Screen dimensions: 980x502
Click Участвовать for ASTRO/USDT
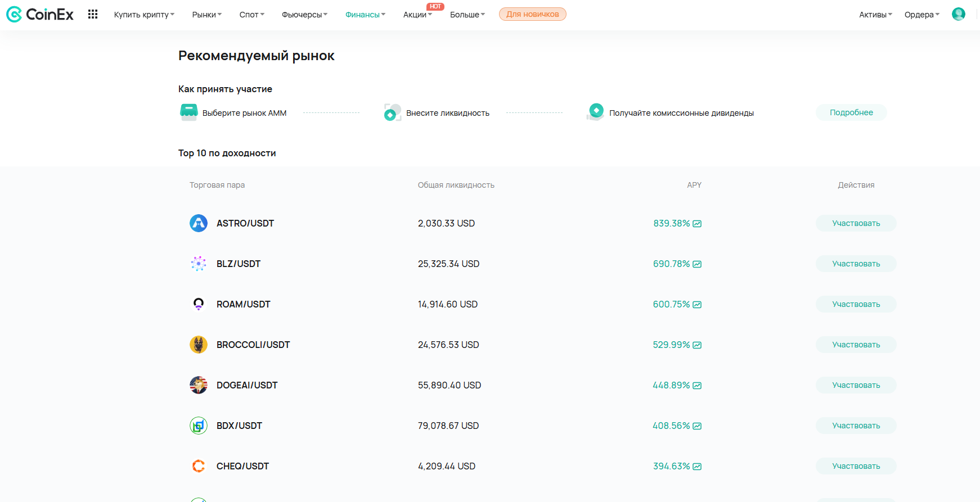tap(856, 223)
